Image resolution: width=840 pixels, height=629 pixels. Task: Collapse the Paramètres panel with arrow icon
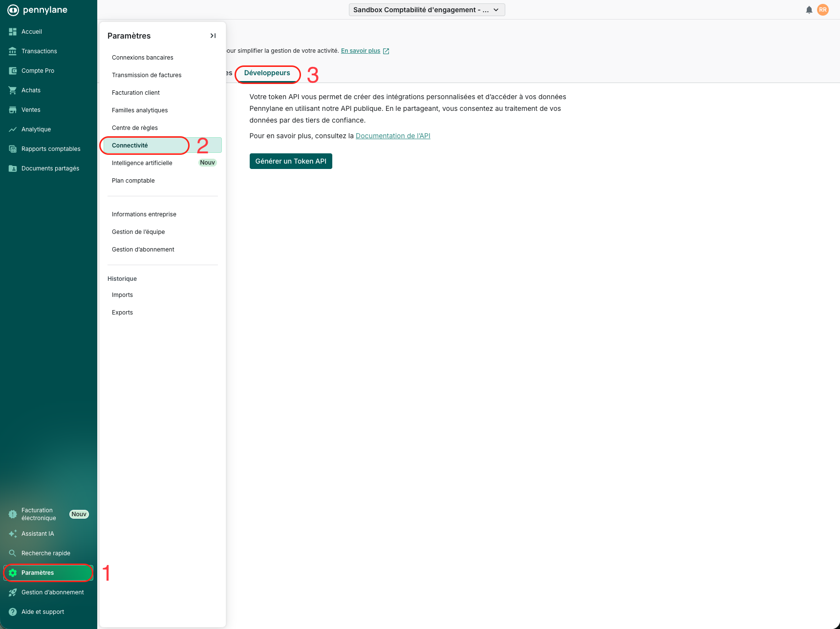point(213,36)
